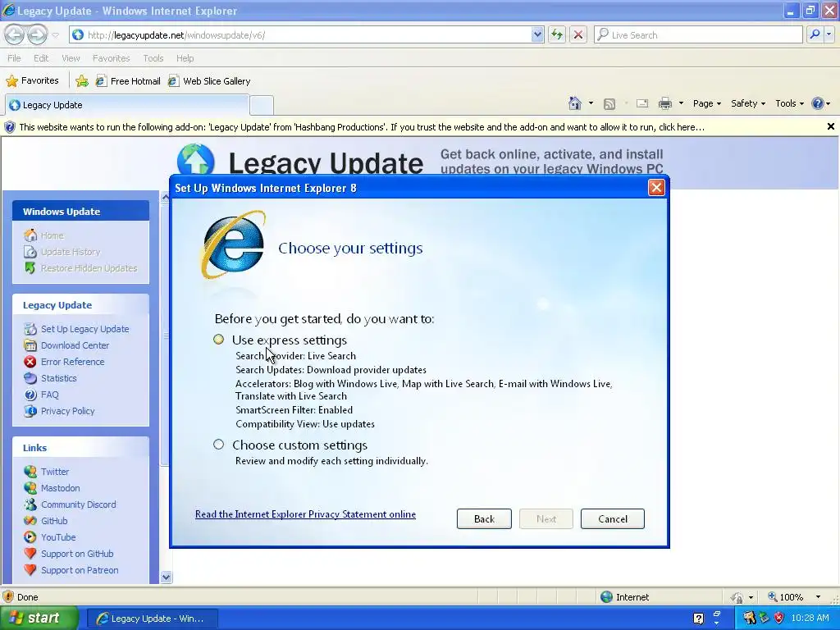Screen dimensions: 840x630
Task: Close the Set Up Windows Internet Explorer 8 dialog
Action: click(656, 188)
